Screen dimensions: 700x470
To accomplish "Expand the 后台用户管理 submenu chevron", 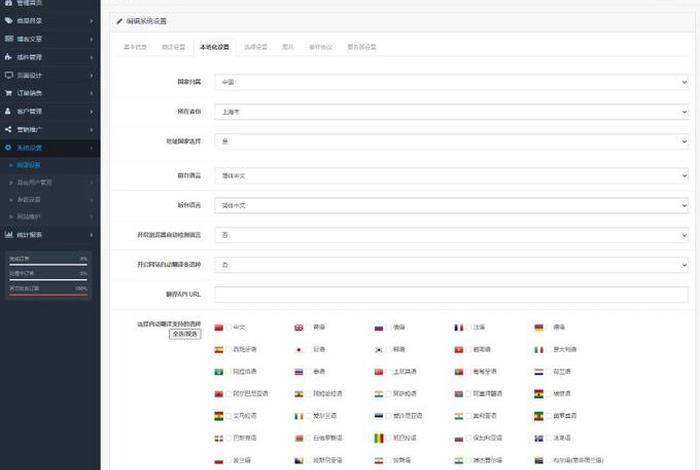I will click(x=92, y=183).
